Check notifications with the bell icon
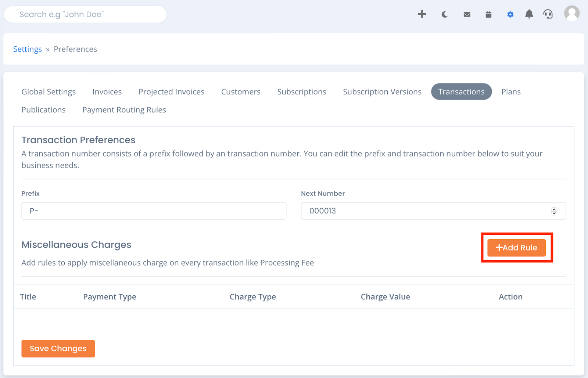 (529, 14)
